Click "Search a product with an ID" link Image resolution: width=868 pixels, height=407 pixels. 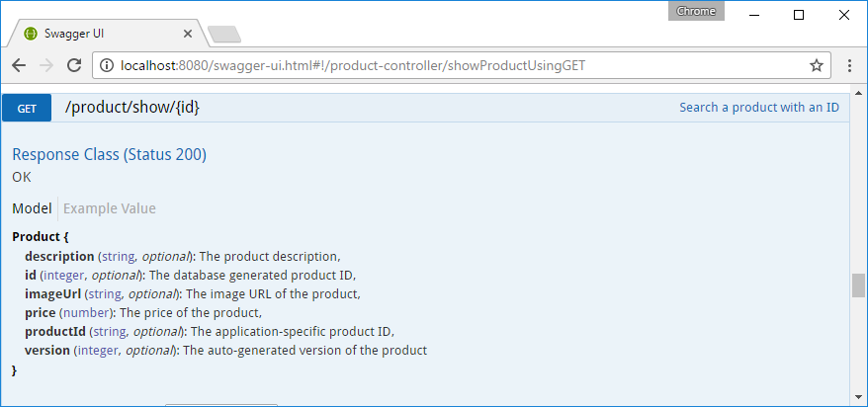pos(758,107)
